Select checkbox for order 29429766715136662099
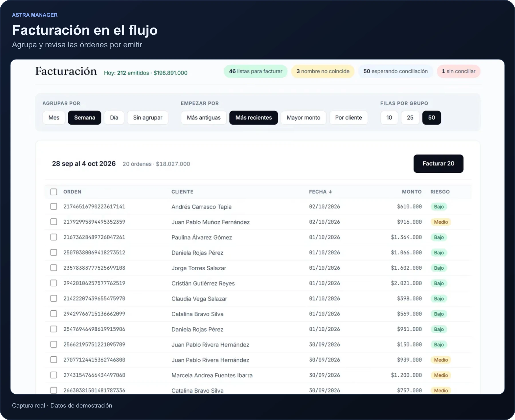 (x=54, y=314)
